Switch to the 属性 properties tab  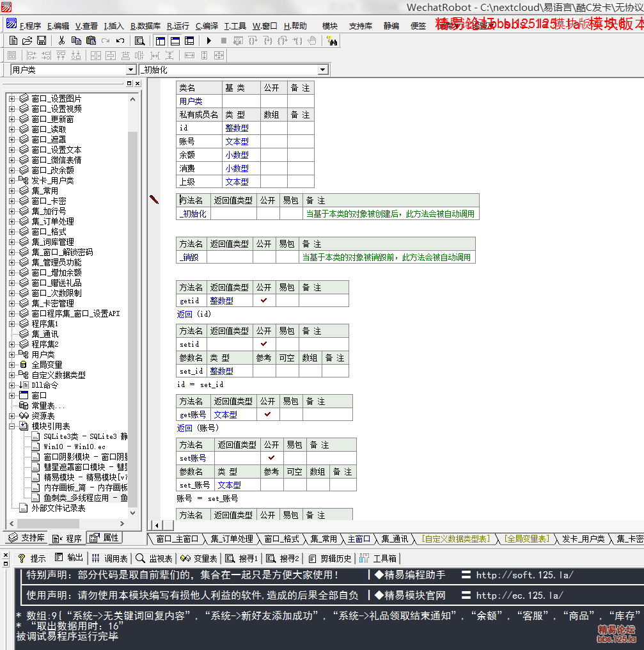coord(104,538)
